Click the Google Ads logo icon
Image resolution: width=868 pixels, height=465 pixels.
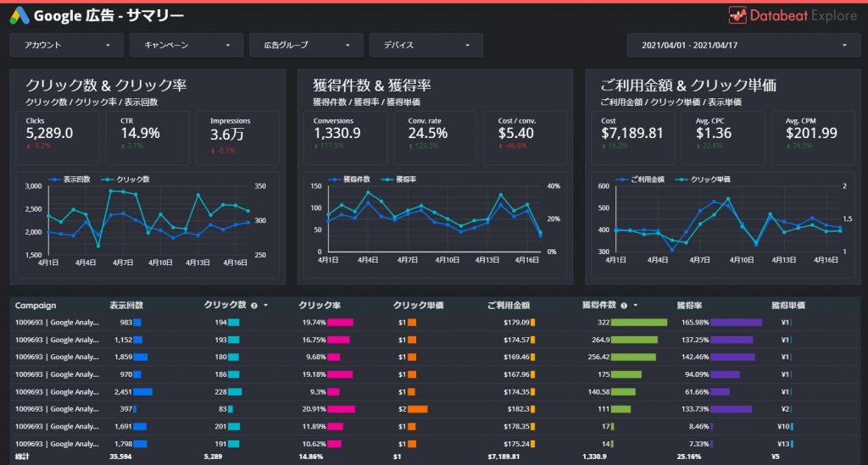pyautogui.click(x=19, y=15)
